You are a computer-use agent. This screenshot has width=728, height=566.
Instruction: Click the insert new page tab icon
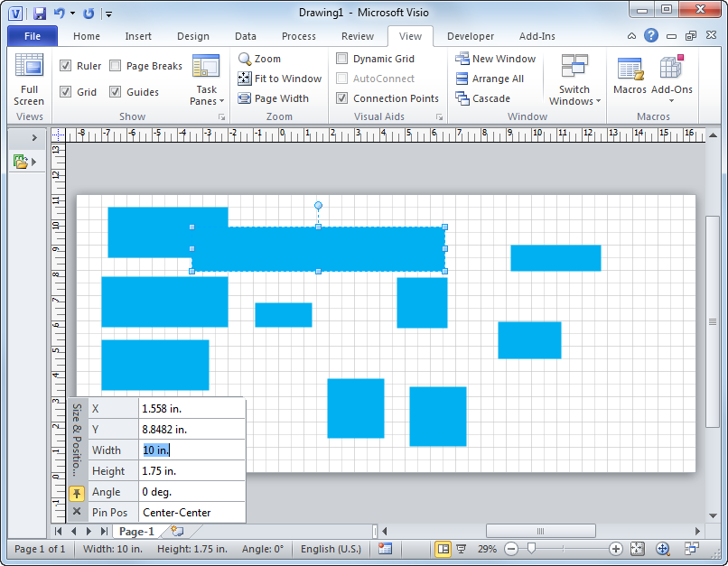[x=177, y=532]
